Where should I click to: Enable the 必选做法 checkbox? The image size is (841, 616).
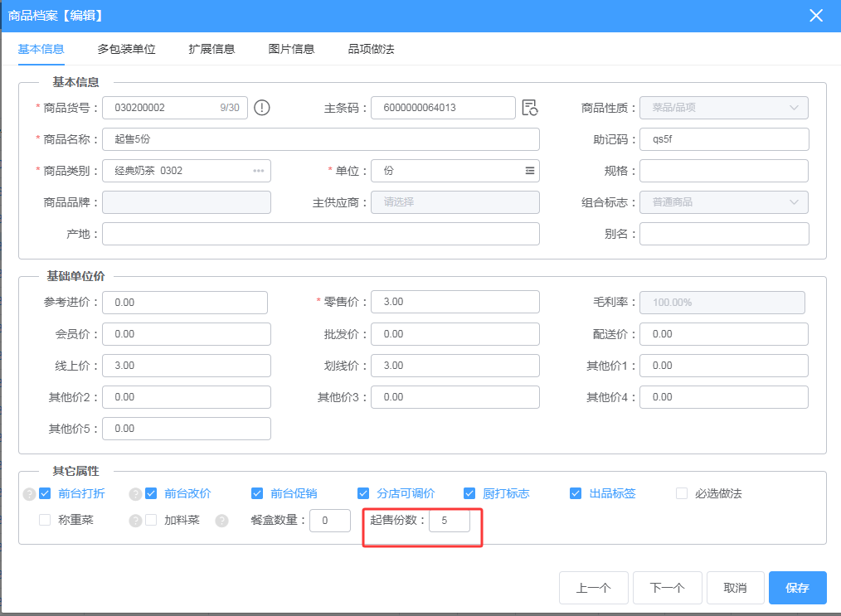click(682, 493)
